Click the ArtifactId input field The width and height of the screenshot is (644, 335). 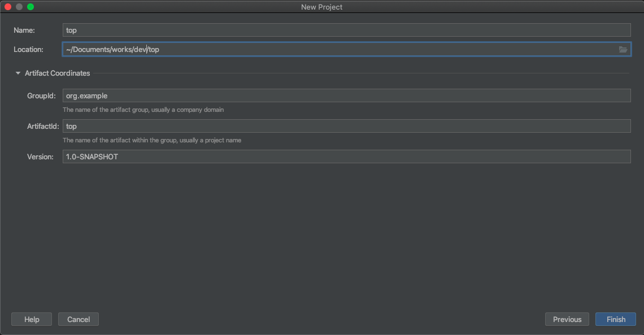[x=347, y=126]
